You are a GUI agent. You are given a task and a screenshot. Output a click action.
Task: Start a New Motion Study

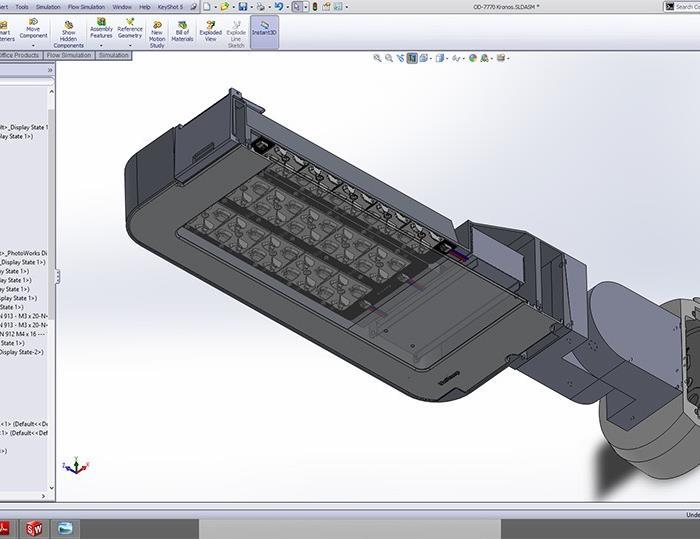157,34
